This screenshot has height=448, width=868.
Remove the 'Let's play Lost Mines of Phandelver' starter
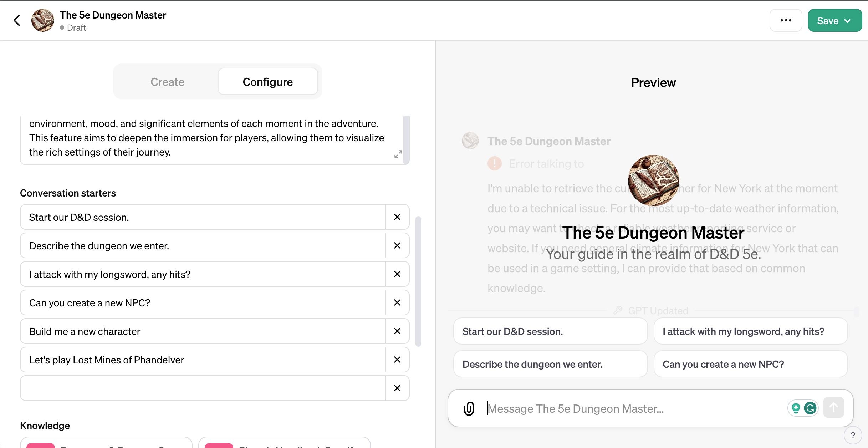pyautogui.click(x=398, y=360)
